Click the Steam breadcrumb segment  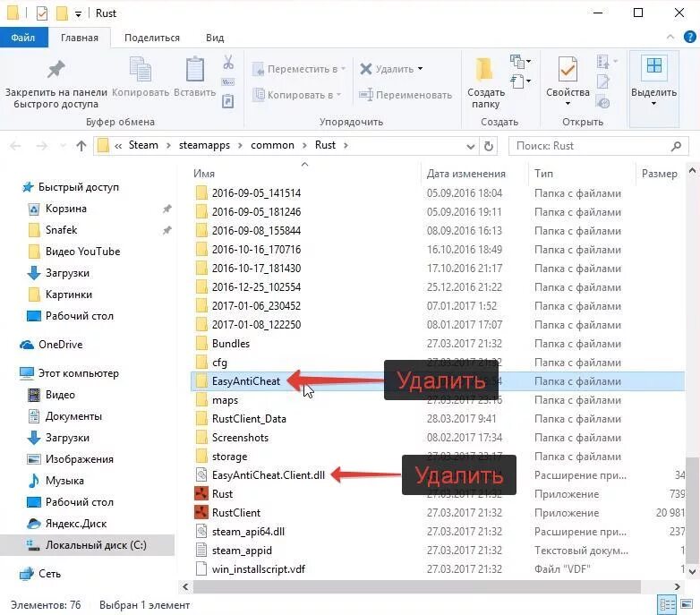pyautogui.click(x=143, y=146)
